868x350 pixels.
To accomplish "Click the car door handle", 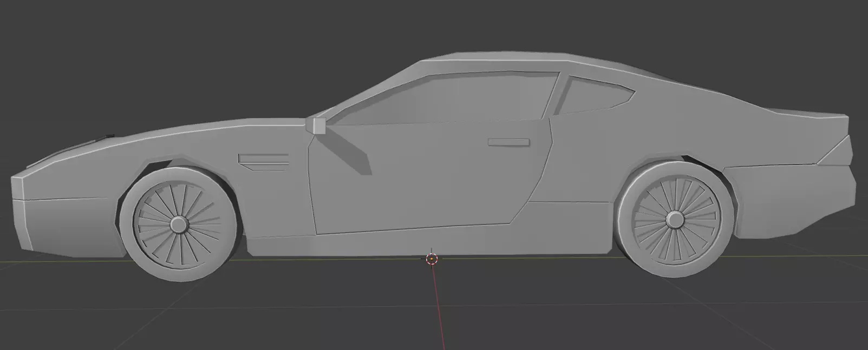I will [508, 142].
